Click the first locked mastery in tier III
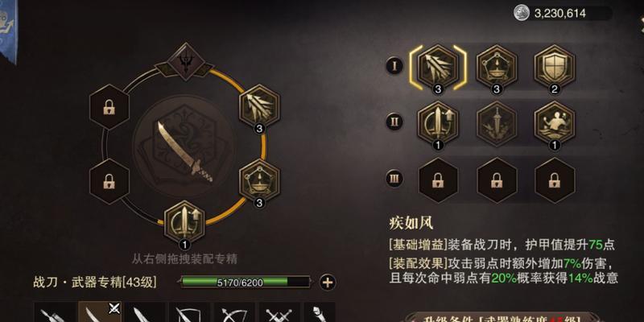Viewport: 644px width, 322px height. (437, 180)
